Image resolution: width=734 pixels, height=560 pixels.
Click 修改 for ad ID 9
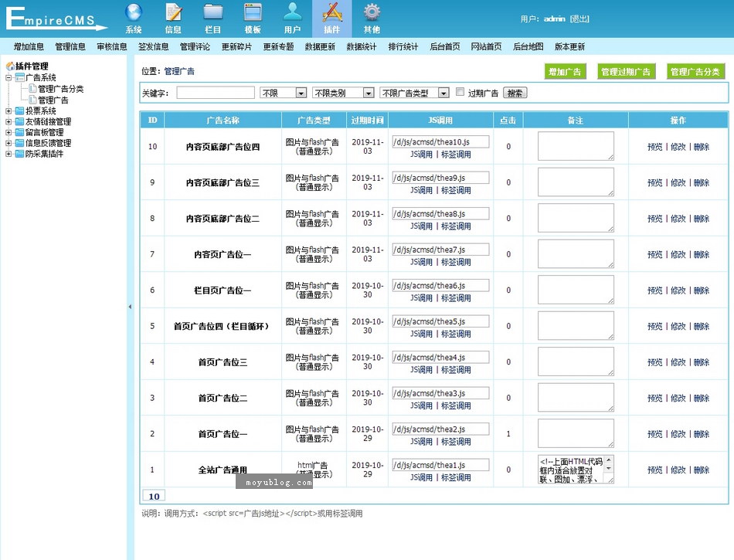click(x=678, y=183)
